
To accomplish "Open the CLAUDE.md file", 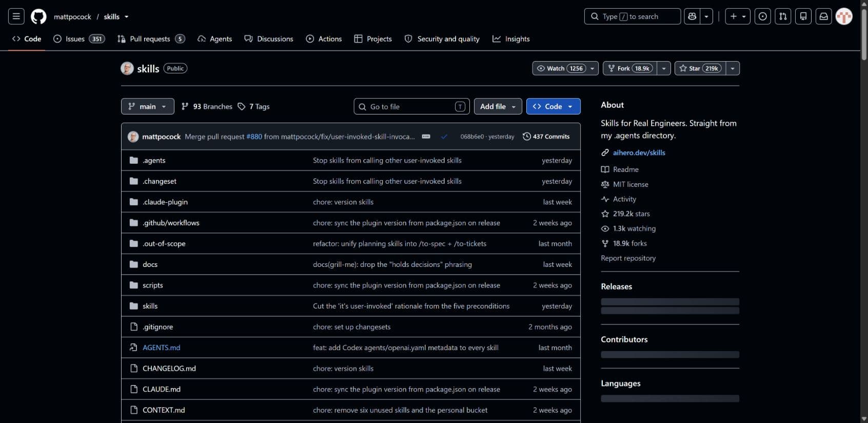I will click(162, 389).
